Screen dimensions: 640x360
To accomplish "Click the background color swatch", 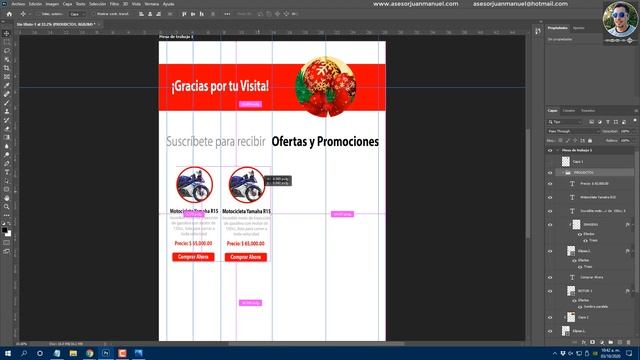I will (x=9, y=234).
